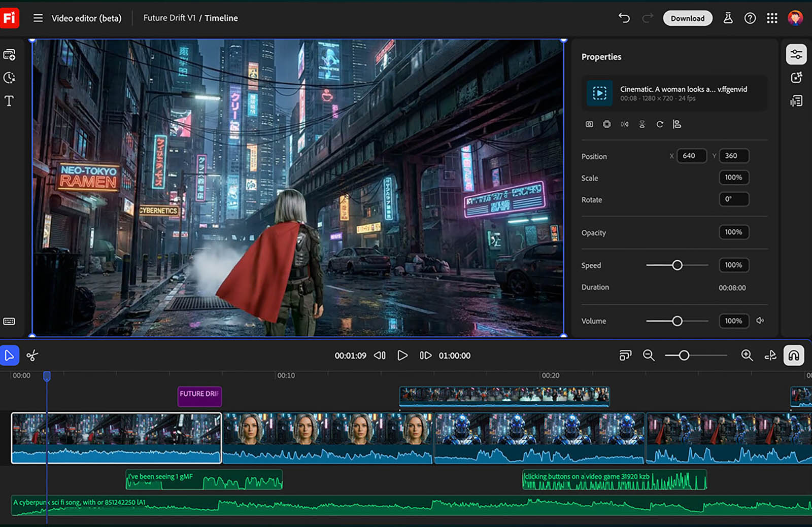Open the hamburger main menu
Screen dimensions: 812x527
click(38, 18)
